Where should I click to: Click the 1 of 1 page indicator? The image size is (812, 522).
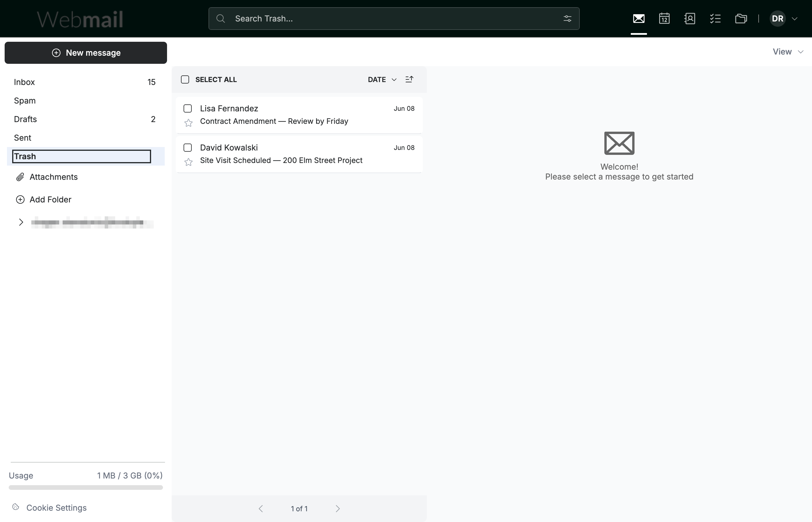click(x=299, y=509)
